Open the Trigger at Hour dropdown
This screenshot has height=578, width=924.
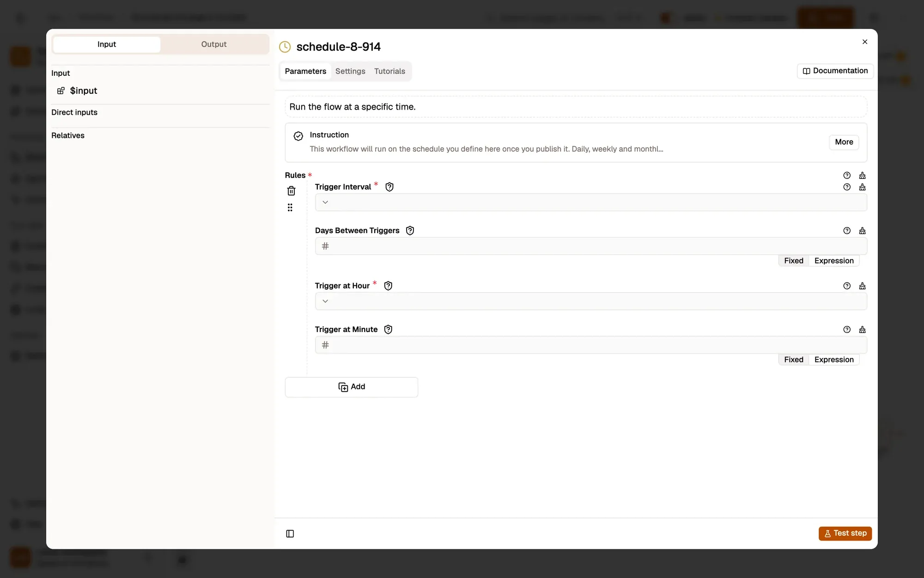[x=591, y=301]
